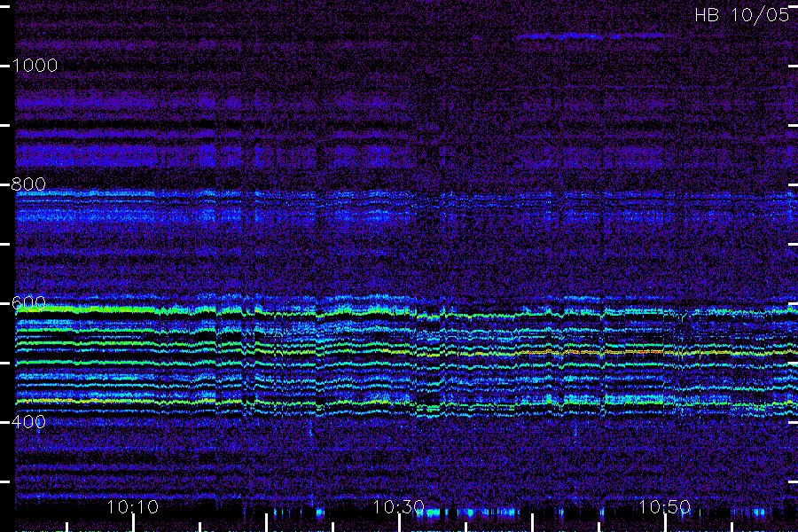Click the 10:10 time axis label
Image resolution: width=798 pixels, height=532 pixels.
[133, 507]
